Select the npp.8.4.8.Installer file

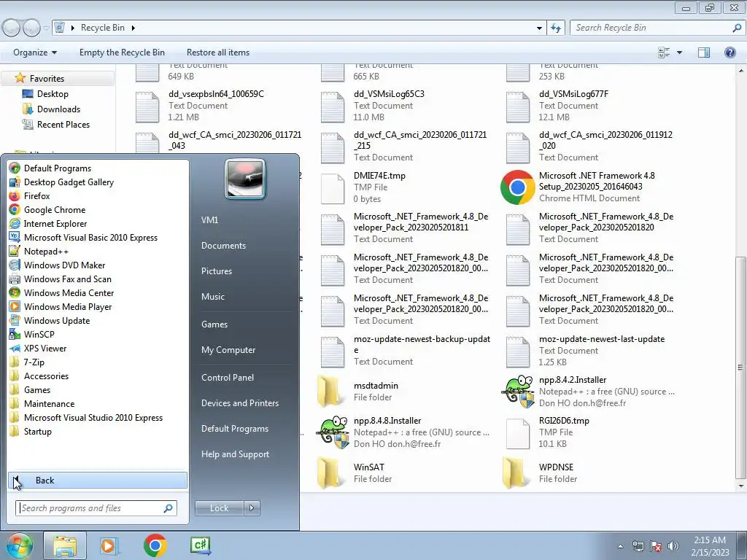pyautogui.click(x=403, y=432)
